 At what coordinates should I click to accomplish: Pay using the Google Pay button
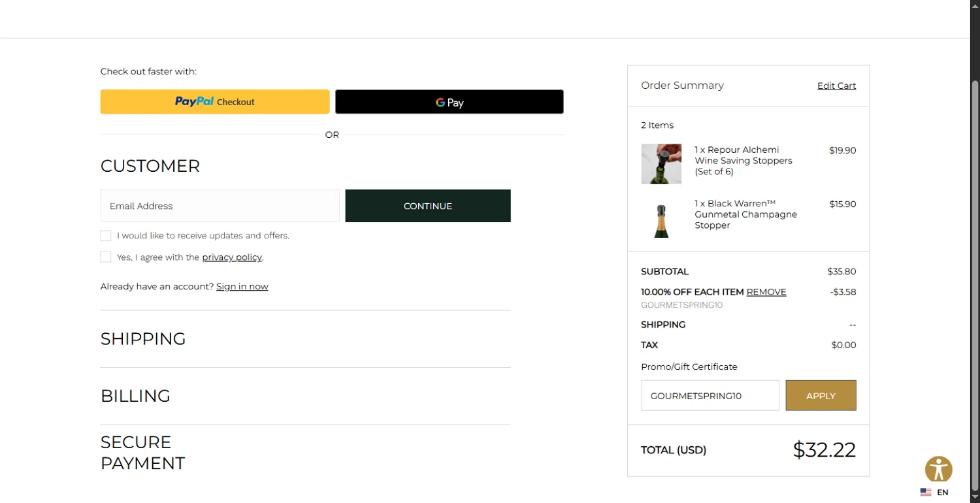point(449,102)
